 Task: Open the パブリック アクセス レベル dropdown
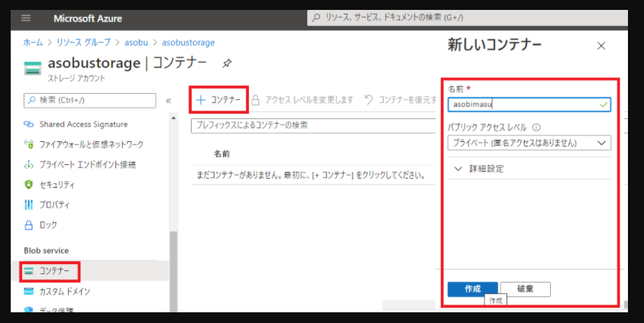tap(529, 143)
